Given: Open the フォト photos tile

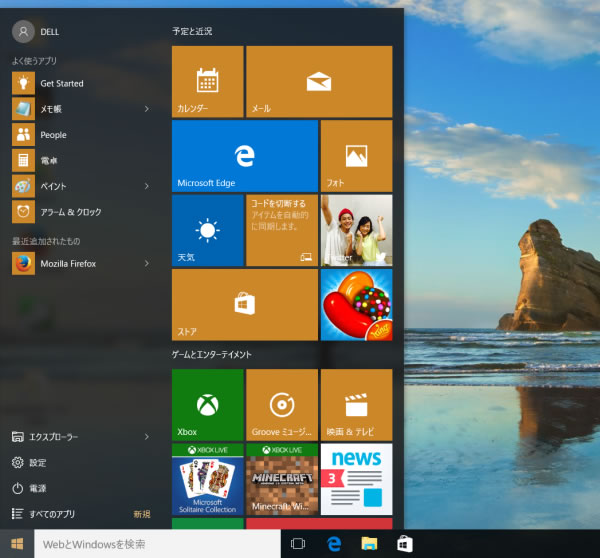Looking at the screenshot, I should (356, 156).
